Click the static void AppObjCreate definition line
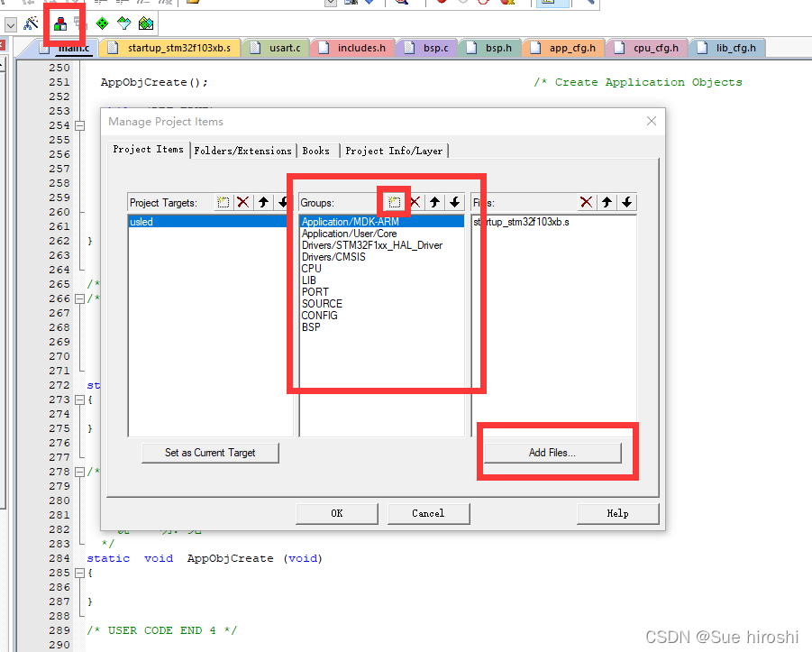Screen dimensions: 812x652 [205, 559]
